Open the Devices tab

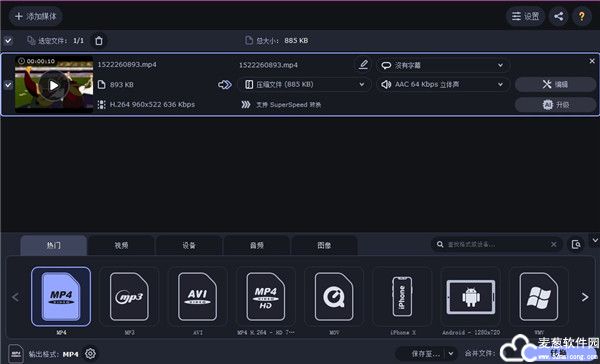tap(189, 245)
